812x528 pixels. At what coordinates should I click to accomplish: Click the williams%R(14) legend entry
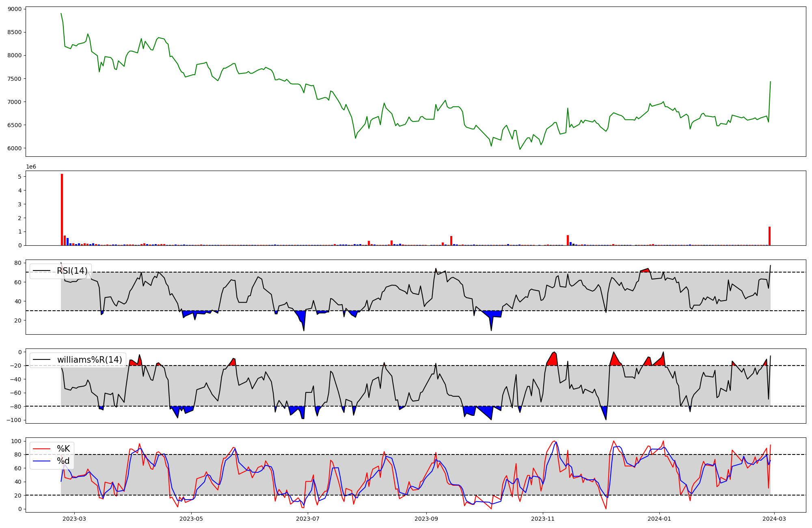coord(89,360)
